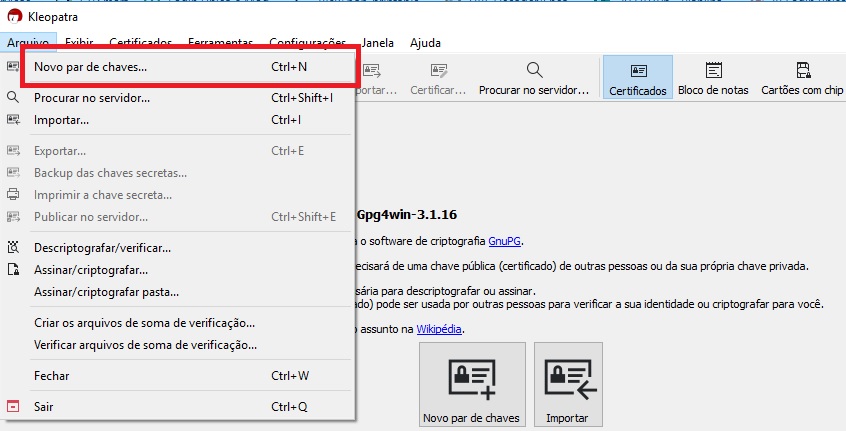846x431 pixels.
Task: Click the red quit icon beside Sair
Action: pos(13,406)
